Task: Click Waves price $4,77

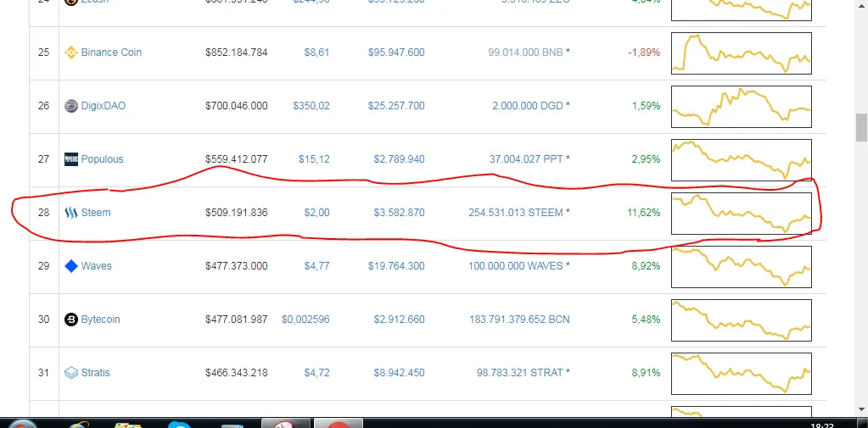Action: [x=316, y=266]
